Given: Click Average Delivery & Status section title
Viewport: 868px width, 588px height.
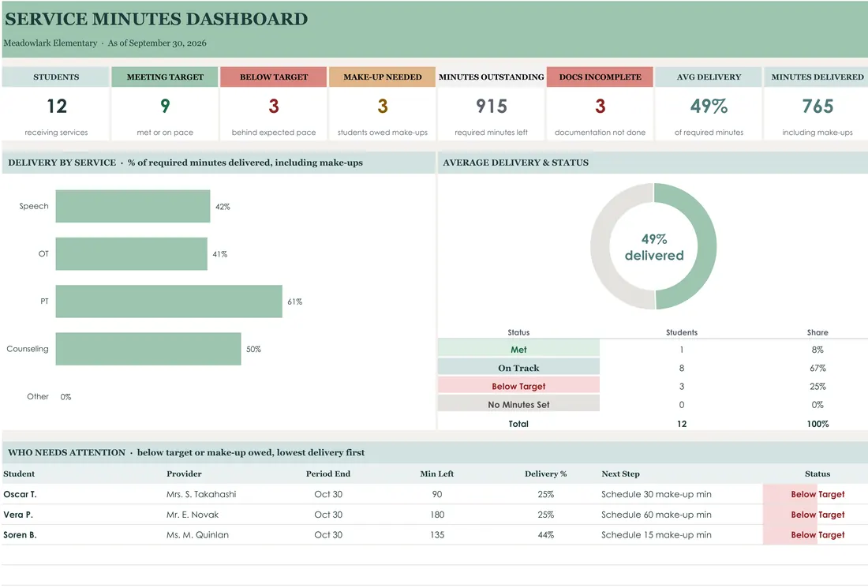Looking at the screenshot, I should 515,163.
